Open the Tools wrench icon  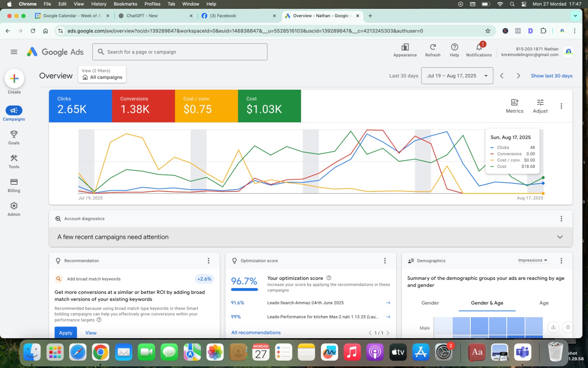pyautogui.click(x=14, y=159)
